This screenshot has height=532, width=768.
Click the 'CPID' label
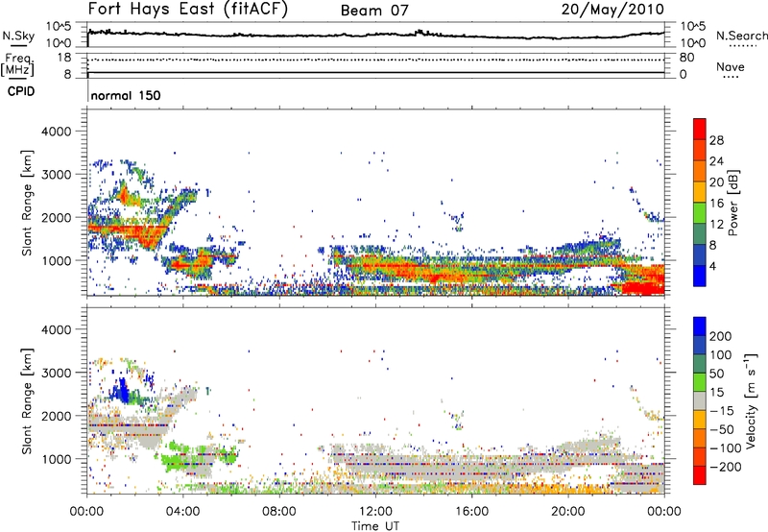[x=21, y=91]
